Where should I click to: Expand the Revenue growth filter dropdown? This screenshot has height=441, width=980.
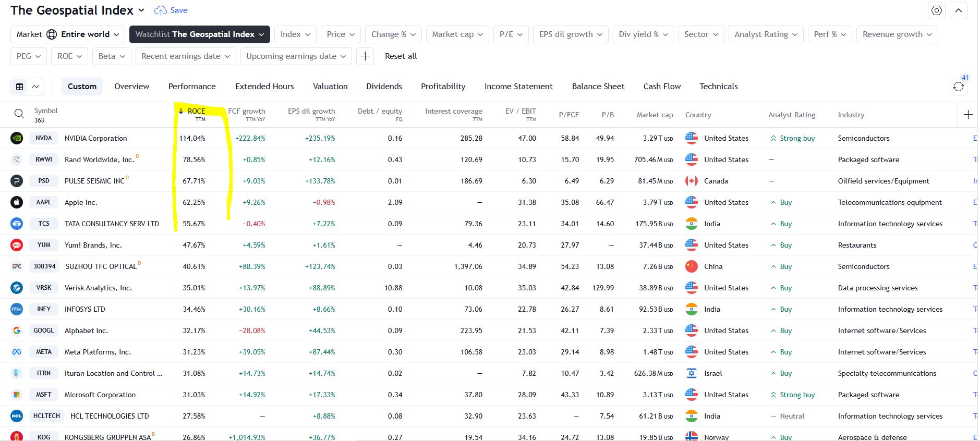click(x=897, y=34)
